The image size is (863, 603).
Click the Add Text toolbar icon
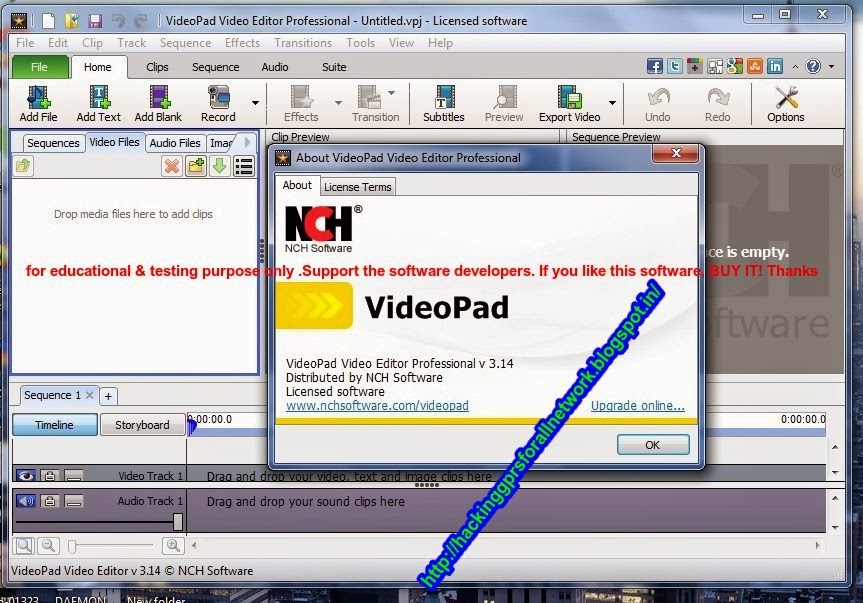click(x=99, y=103)
